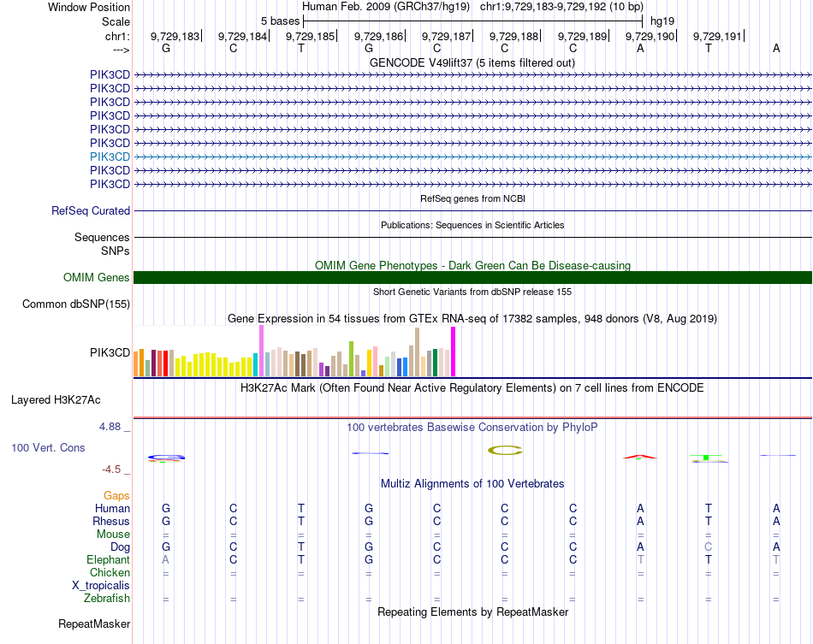The height and width of the screenshot is (644, 813).
Task: Click the orange Gaps row label
Action: tap(116, 496)
